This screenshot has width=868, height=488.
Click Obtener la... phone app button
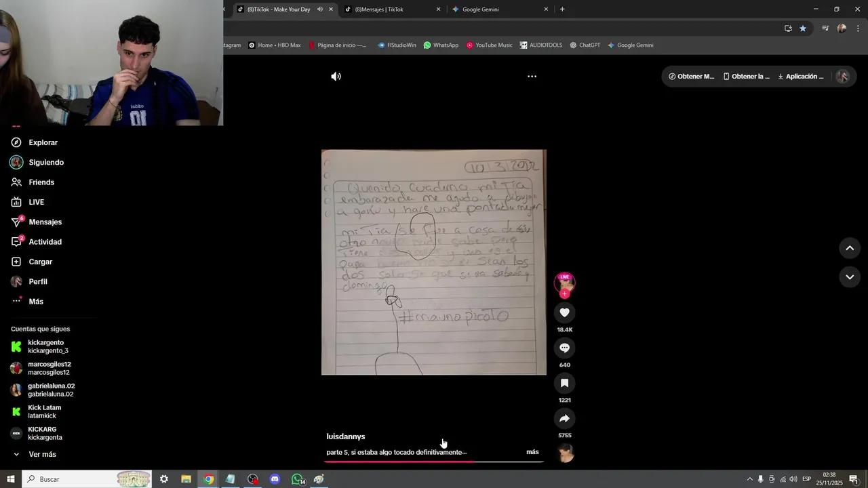click(x=747, y=77)
